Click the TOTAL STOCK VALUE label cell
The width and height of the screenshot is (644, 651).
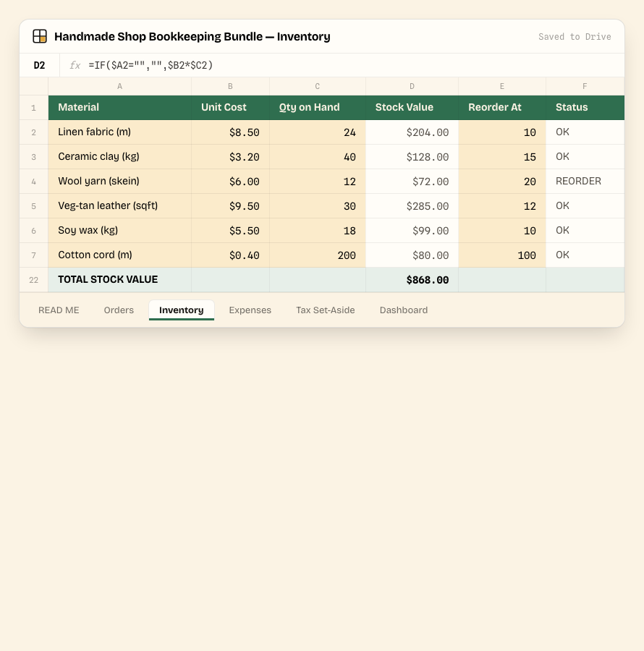point(119,280)
